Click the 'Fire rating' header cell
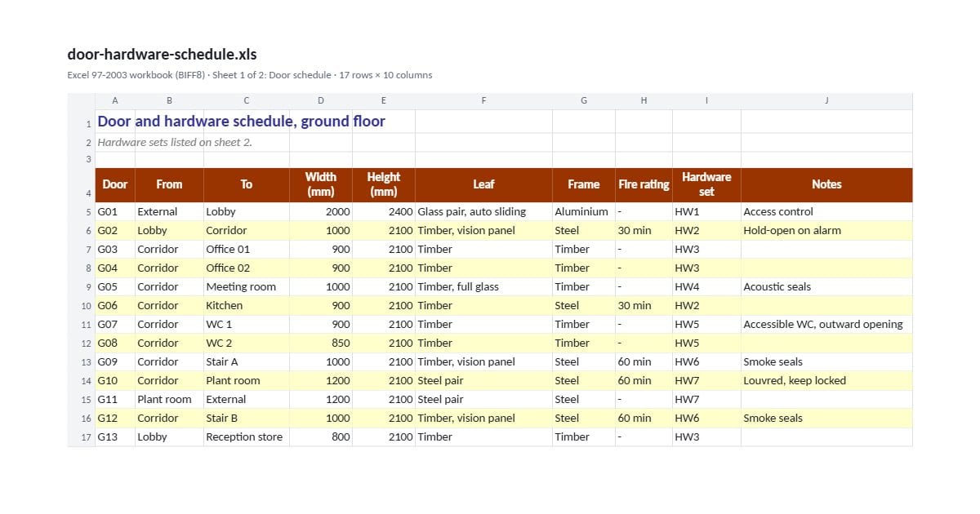This screenshot has width=980, height=514. [644, 185]
